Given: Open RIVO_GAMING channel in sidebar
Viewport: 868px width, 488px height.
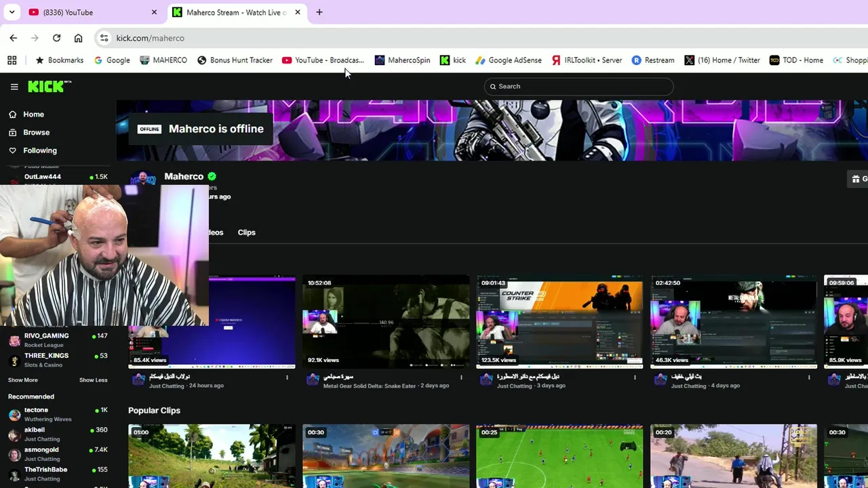Looking at the screenshot, I should [x=58, y=340].
